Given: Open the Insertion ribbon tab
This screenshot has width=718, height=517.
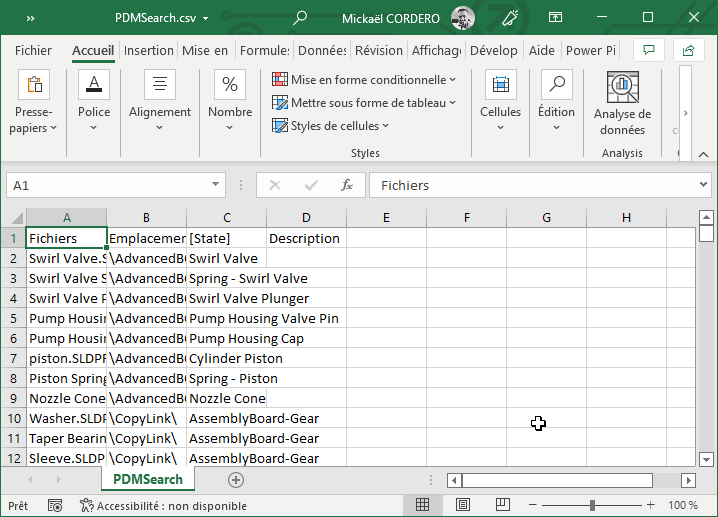Looking at the screenshot, I should [x=148, y=51].
